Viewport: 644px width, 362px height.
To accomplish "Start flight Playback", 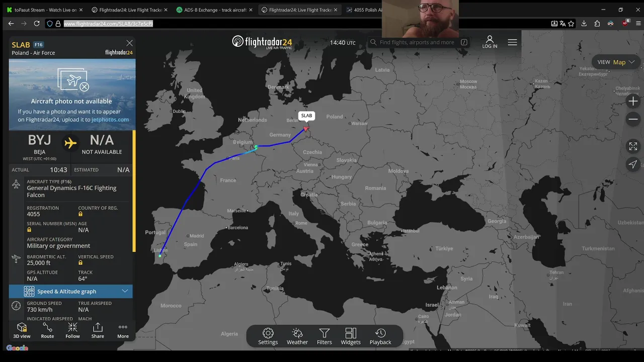I will point(380,336).
